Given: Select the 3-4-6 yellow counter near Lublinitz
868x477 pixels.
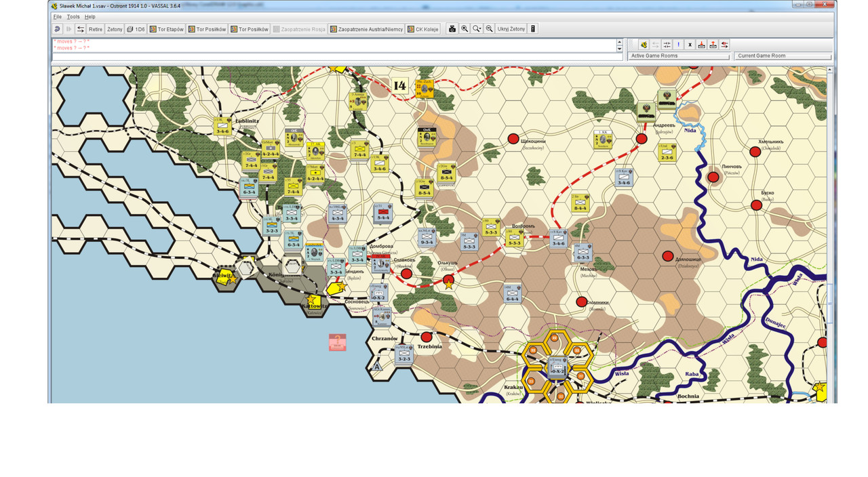Looking at the screenshot, I should (x=224, y=125).
